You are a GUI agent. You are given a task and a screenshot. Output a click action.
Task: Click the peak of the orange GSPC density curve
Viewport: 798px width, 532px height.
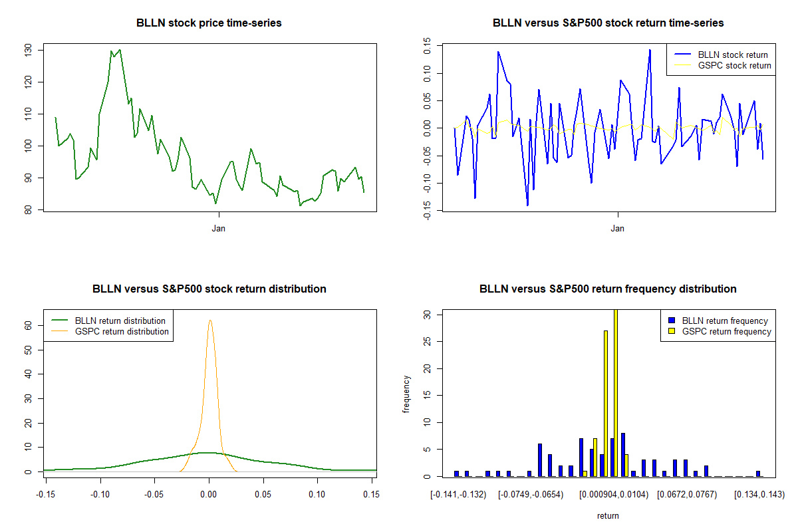click(209, 321)
